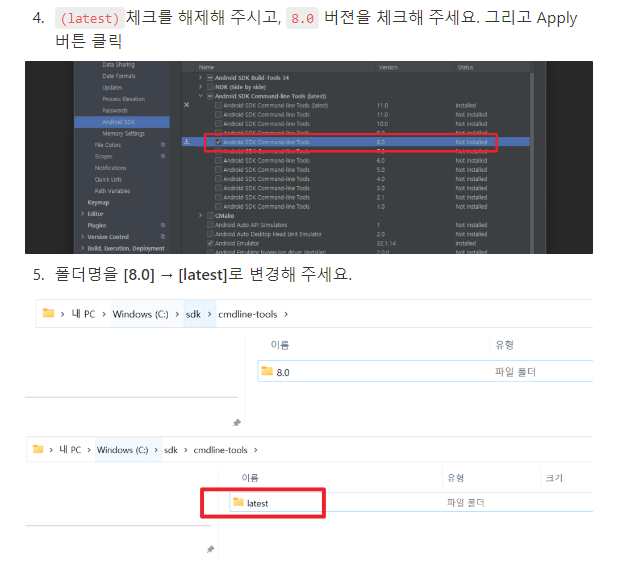621x565 pixels.
Task: Click the 8.0 folder's icon
Action: tap(267, 371)
